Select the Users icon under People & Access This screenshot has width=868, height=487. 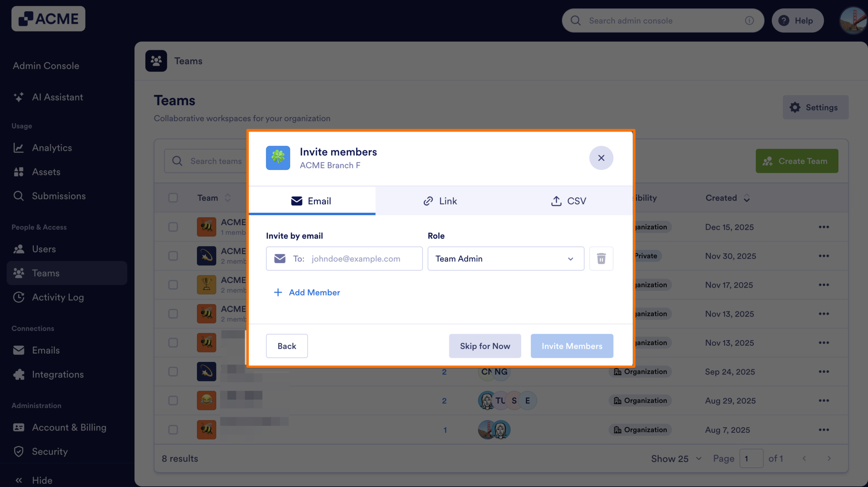pyautogui.click(x=19, y=249)
